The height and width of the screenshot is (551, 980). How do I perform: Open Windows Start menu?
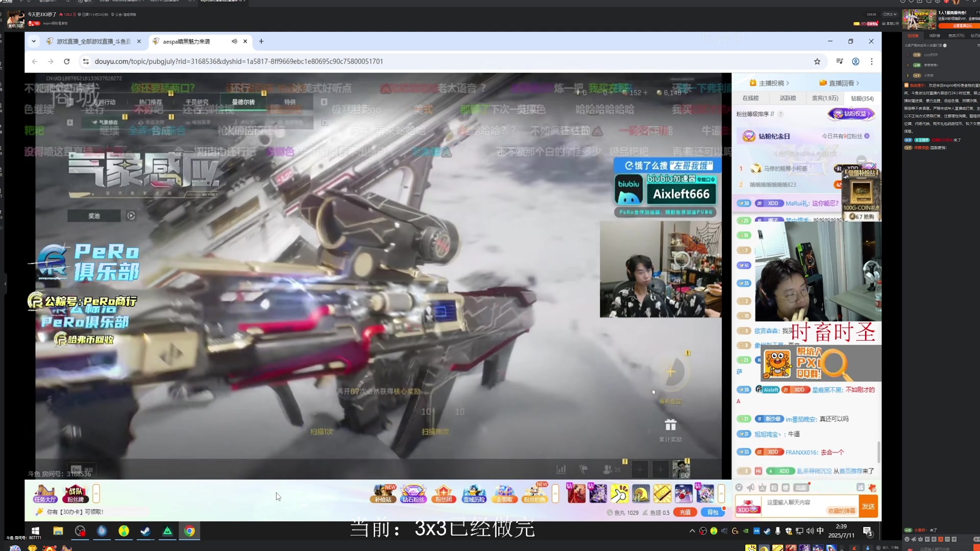click(x=35, y=531)
